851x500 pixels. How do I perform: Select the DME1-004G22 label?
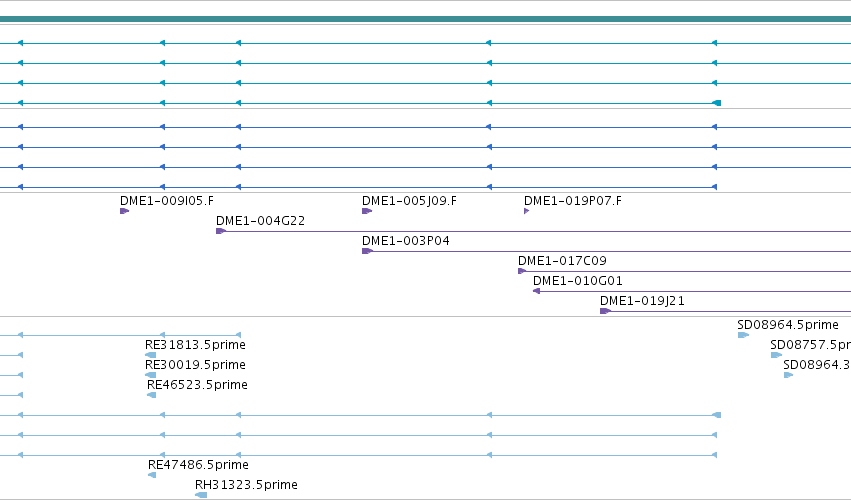pos(261,221)
